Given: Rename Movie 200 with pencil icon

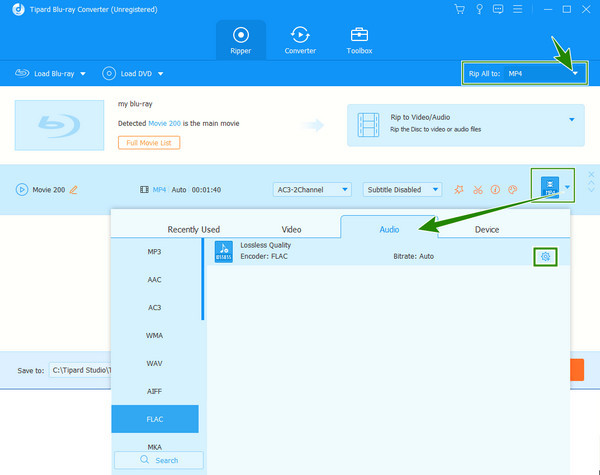Looking at the screenshot, I should pos(73,189).
